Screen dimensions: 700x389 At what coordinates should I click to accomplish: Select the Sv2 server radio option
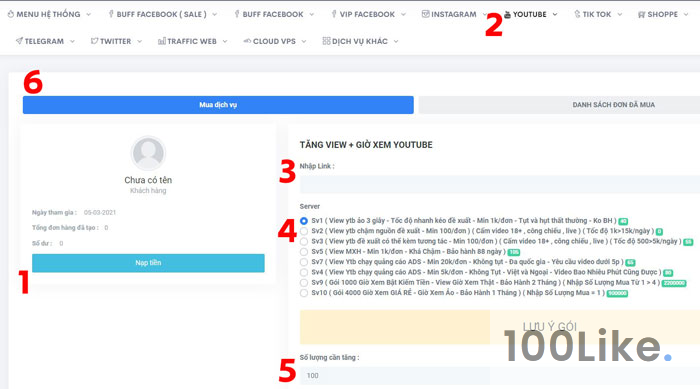[x=304, y=231]
